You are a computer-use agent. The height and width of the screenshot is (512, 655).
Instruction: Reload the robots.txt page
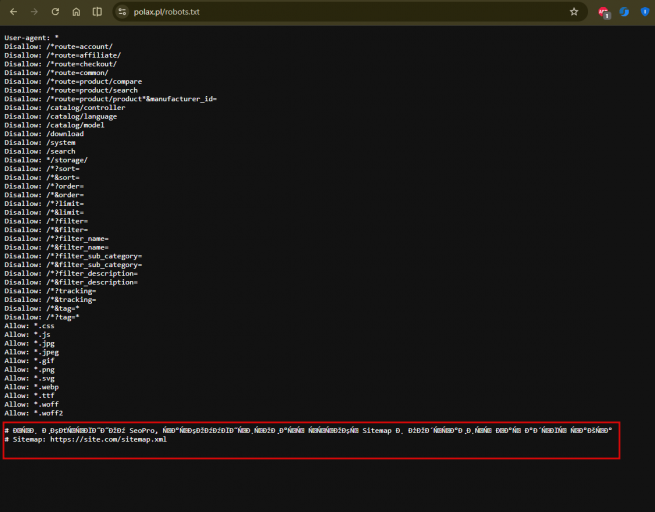(x=55, y=12)
